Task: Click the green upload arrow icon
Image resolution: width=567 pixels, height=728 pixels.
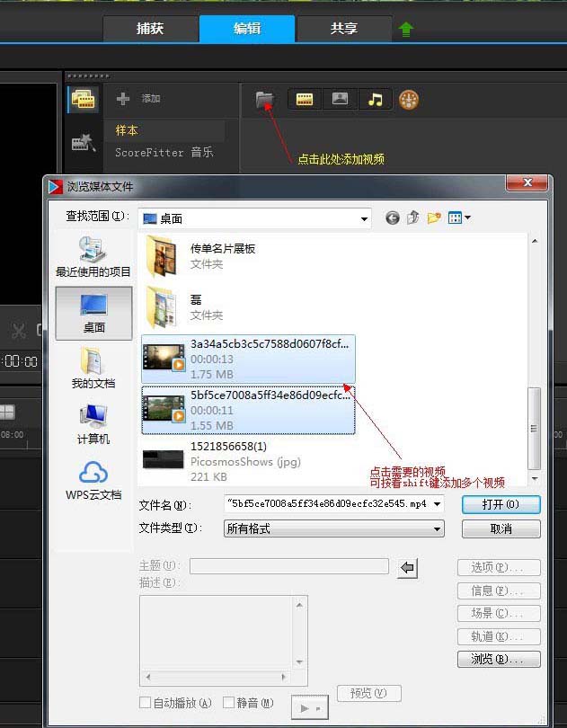Action: coord(406,30)
